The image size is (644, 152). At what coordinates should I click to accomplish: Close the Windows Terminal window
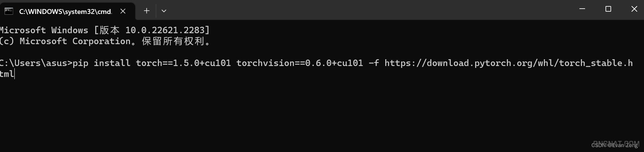point(634,9)
